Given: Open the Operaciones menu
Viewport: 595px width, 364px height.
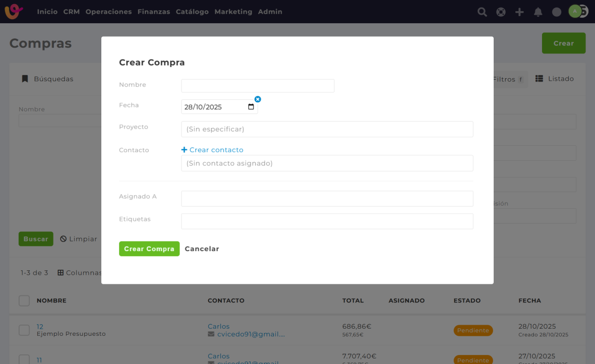Looking at the screenshot, I should click(x=108, y=12).
